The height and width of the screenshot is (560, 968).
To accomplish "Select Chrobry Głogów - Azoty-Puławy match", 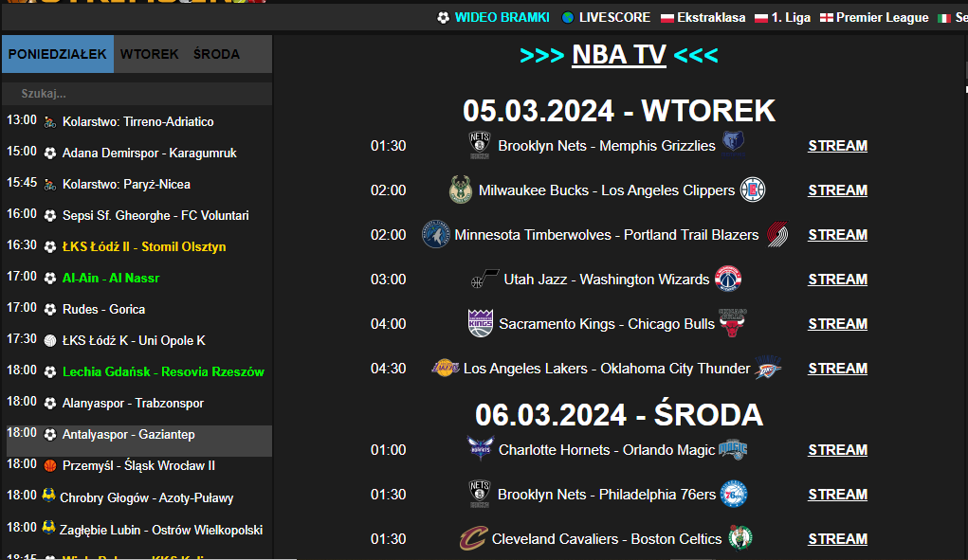I will (147, 498).
